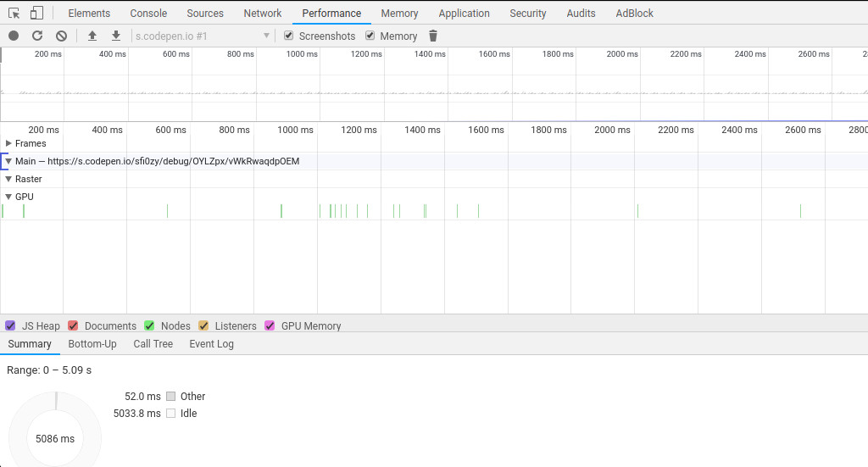
Task: Save the profile with the download icon
Action: pyautogui.click(x=115, y=36)
